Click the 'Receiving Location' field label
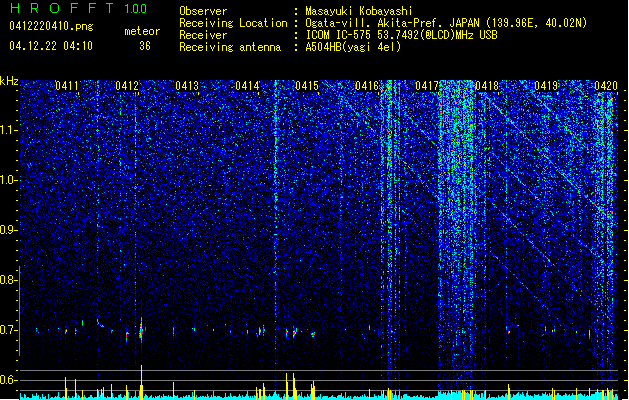 [233, 23]
